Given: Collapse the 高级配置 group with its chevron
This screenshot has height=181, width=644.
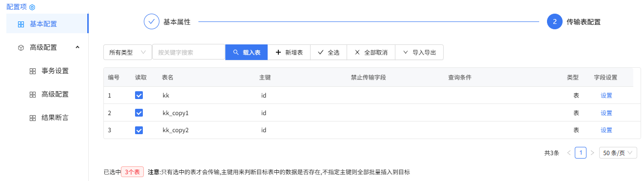Looking at the screenshot, I should (78, 47).
